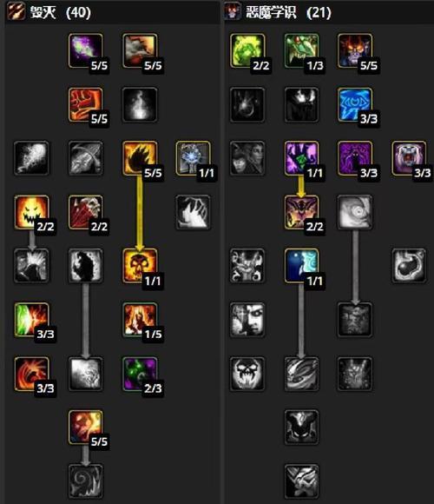Screen dimensions: 434x504
Task: Click the green-purple Soul Leech talent 2/3
Action: click(x=140, y=374)
